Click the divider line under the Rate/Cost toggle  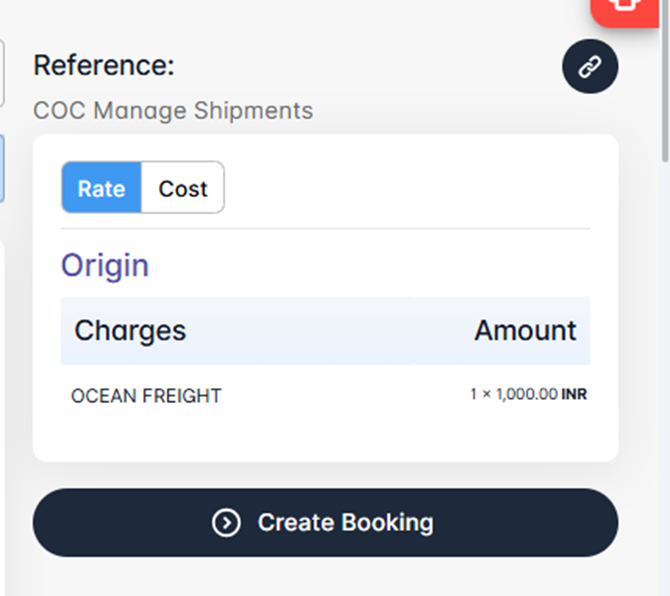325,228
